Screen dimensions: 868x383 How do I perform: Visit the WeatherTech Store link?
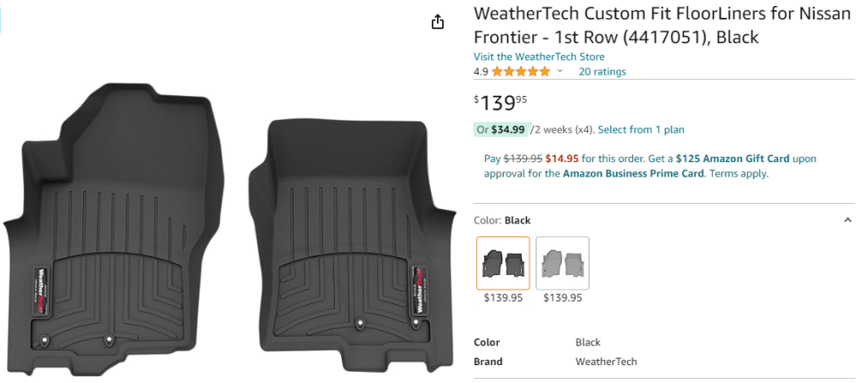point(539,57)
